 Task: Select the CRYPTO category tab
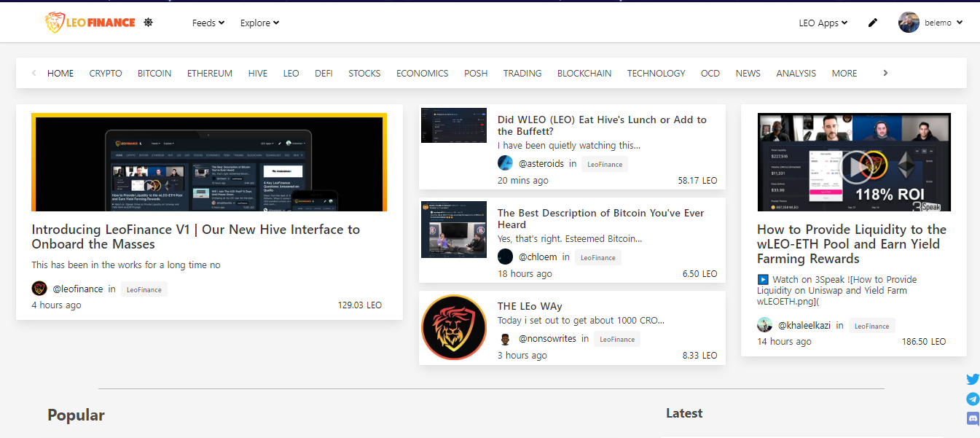(x=106, y=73)
